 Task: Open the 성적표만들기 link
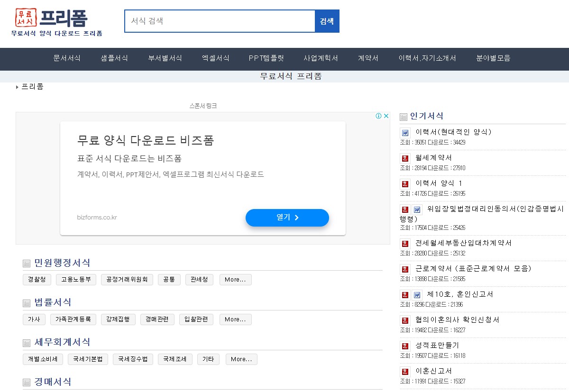point(437,346)
